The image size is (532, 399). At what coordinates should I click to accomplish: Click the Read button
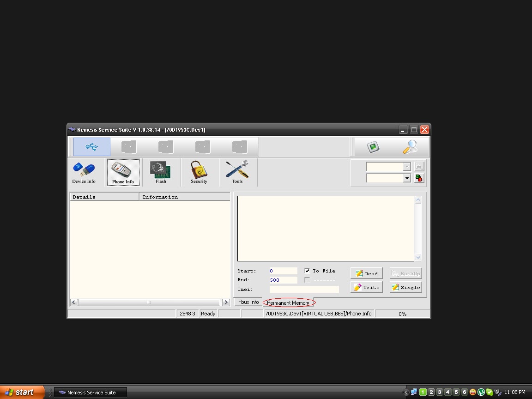(x=366, y=273)
